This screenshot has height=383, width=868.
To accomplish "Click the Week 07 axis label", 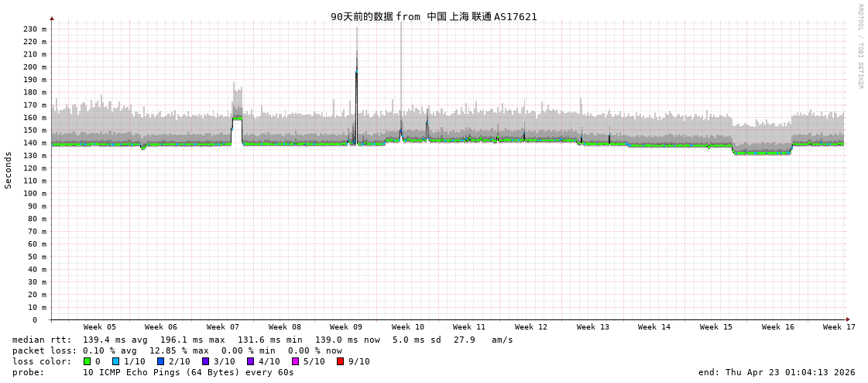I will [x=223, y=327].
